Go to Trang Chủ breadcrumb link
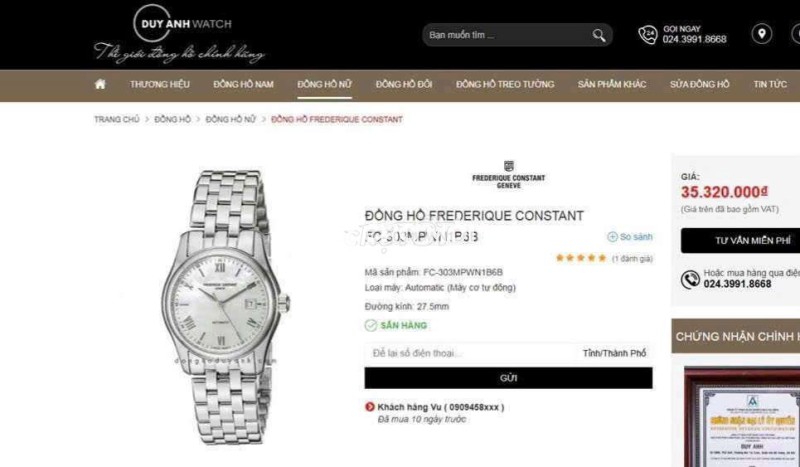 [116, 119]
